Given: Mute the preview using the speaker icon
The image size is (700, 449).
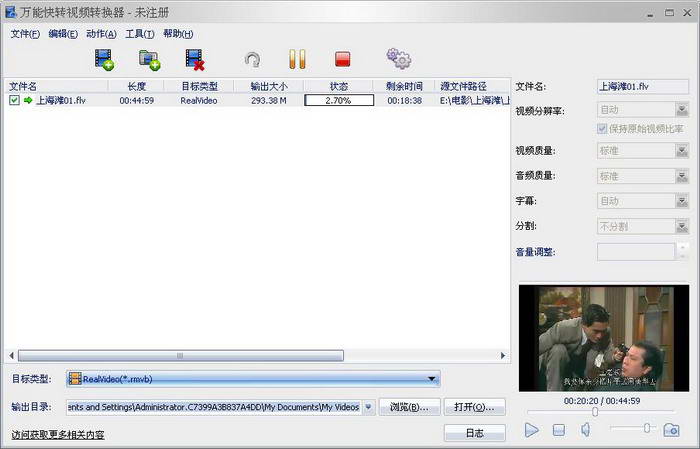Looking at the screenshot, I should (x=586, y=430).
